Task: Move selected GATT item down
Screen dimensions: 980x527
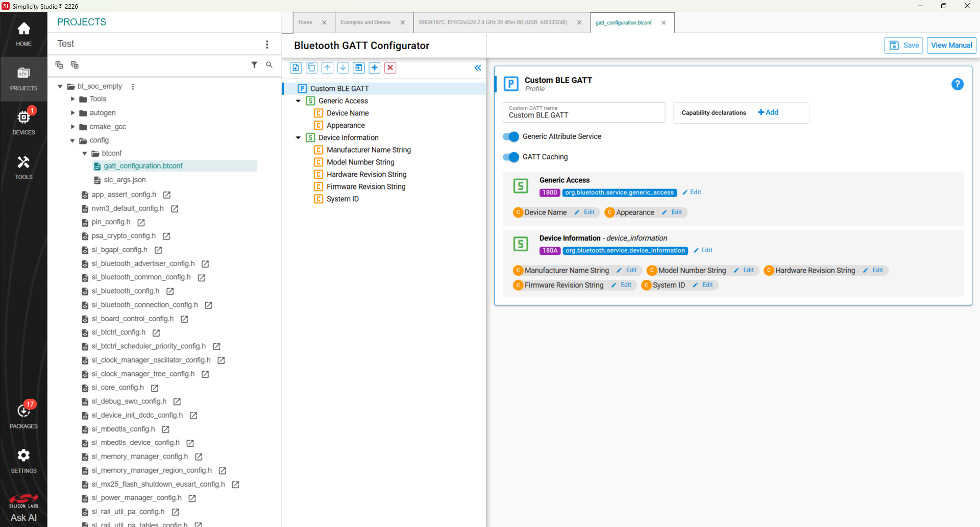Action: coord(344,67)
